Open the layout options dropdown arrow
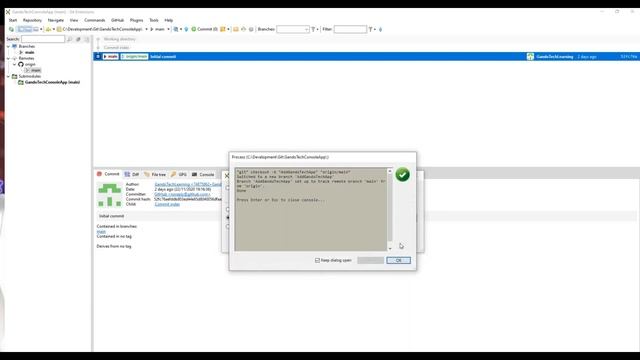Viewport: 640px width, 360px height. coord(41,29)
